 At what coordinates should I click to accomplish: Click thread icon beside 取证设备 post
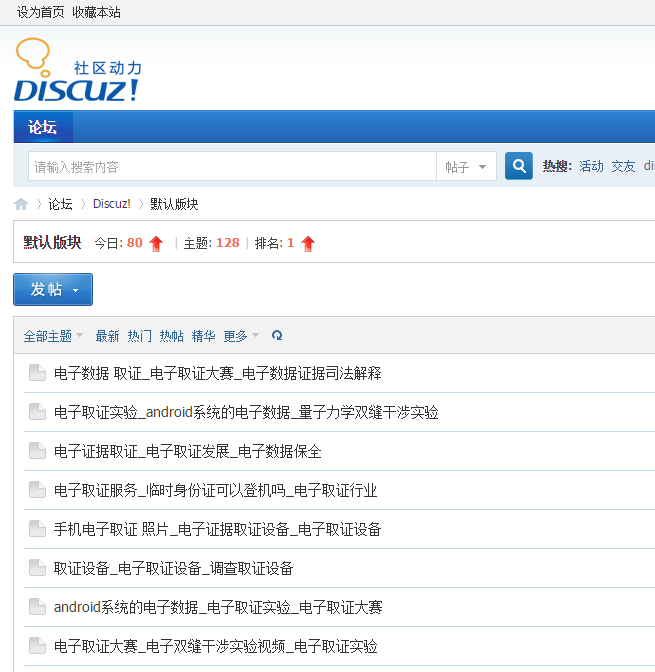(37, 568)
